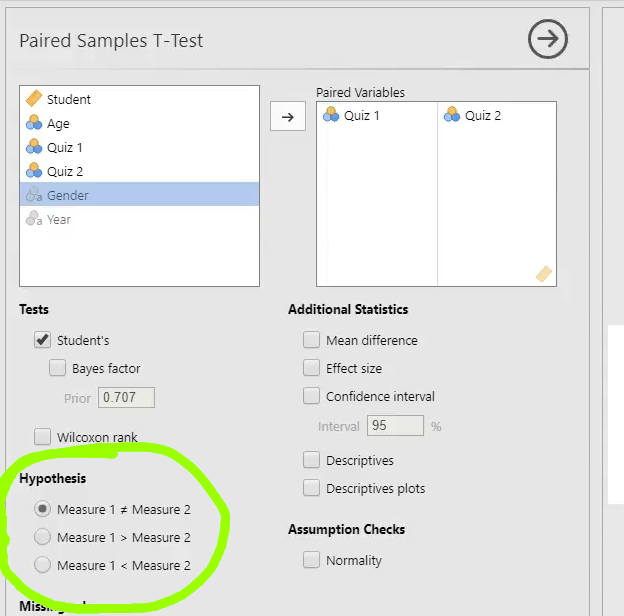Image resolution: width=624 pixels, height=616 pixels.
Task: Select the Gender variable in the list
Action: 139,194
